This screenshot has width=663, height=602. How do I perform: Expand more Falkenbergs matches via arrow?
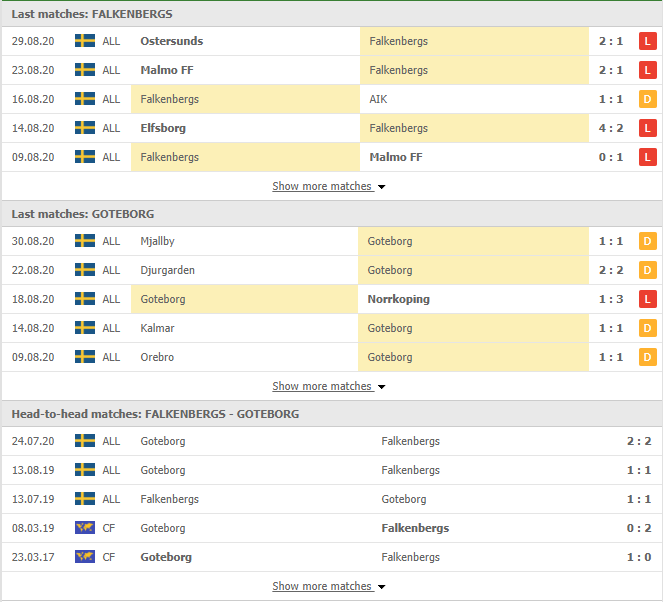[x=381, y=187]
